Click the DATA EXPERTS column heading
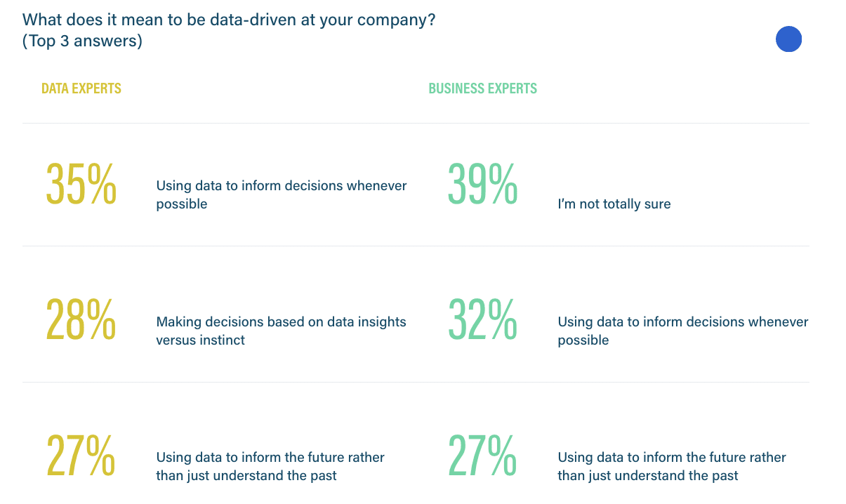Viewport: 846px width, 504px height. point(81,88)
